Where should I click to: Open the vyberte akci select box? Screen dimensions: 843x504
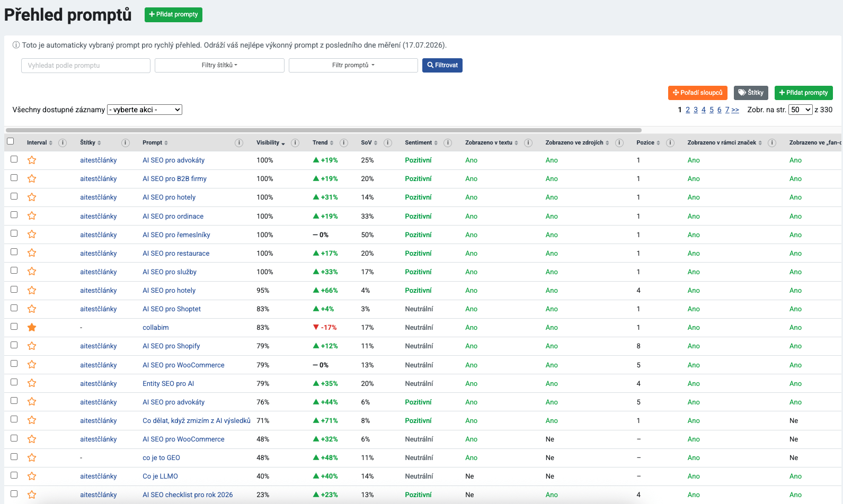point(145,110)
